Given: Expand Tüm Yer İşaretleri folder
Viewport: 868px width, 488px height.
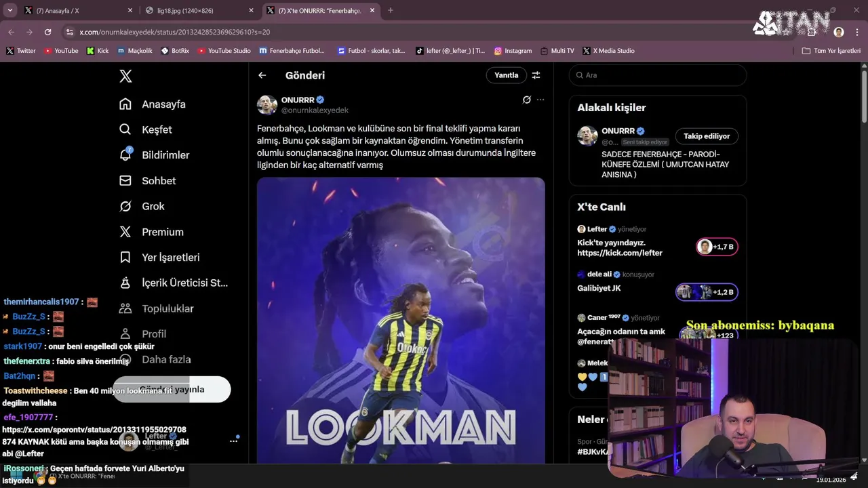Looking at the screenshot, I should [831, 51].
